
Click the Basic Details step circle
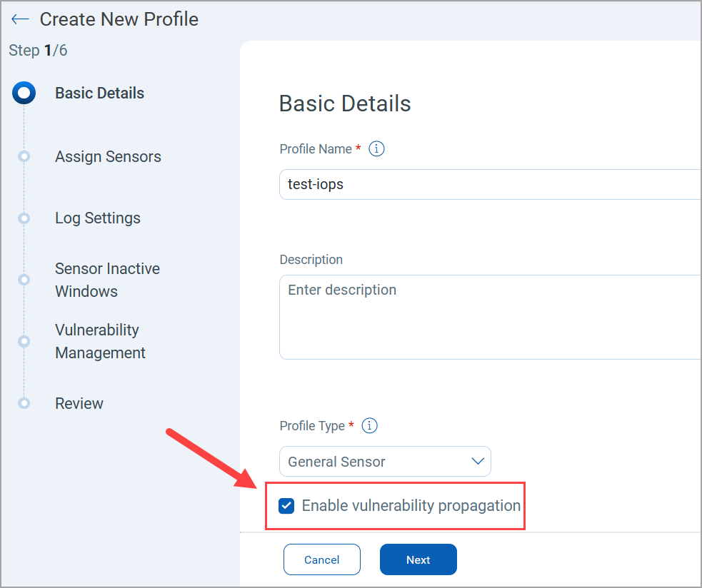click(24, 93)
